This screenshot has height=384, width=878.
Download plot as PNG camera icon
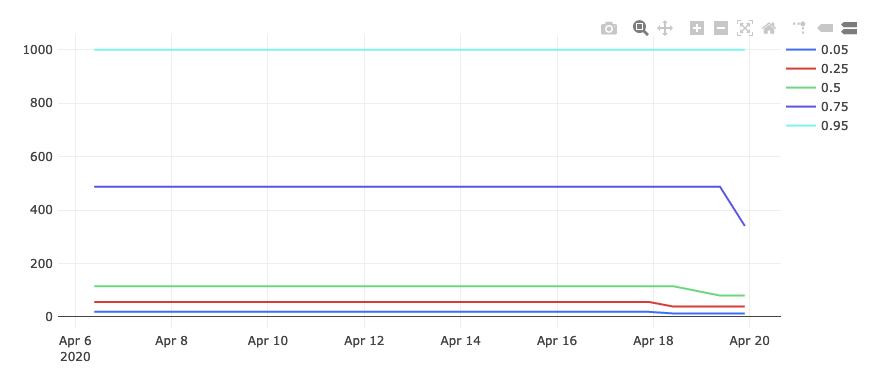pyautogui.click(x=609, y=29)
